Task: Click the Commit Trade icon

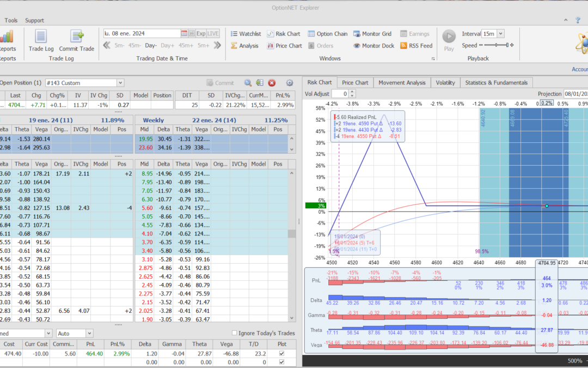Action: point(77,40)
